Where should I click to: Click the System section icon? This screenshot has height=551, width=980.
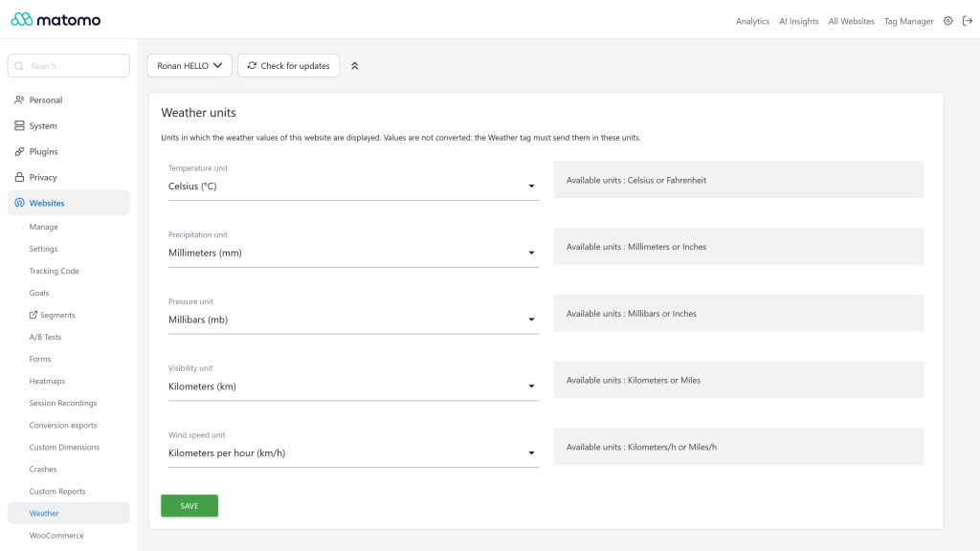19,125
